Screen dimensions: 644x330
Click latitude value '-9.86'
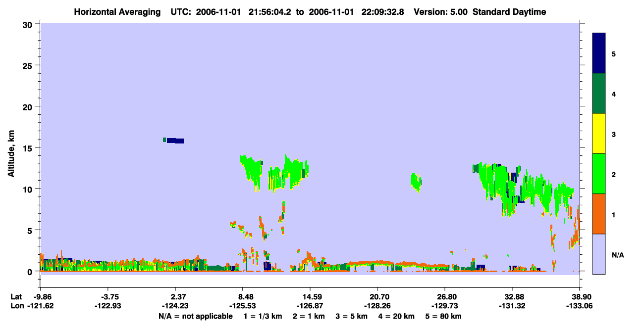(x=42, y=297)
